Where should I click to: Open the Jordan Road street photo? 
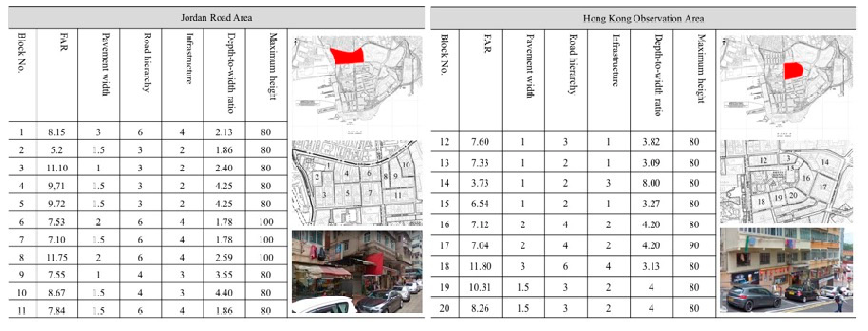[x=357, y=272]
